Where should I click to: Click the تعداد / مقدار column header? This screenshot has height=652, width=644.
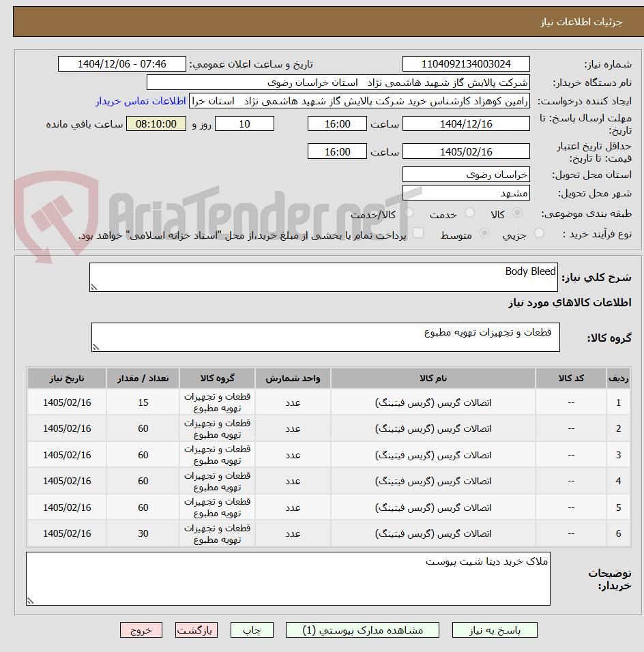pyautogui.click(x=143, y=378)
